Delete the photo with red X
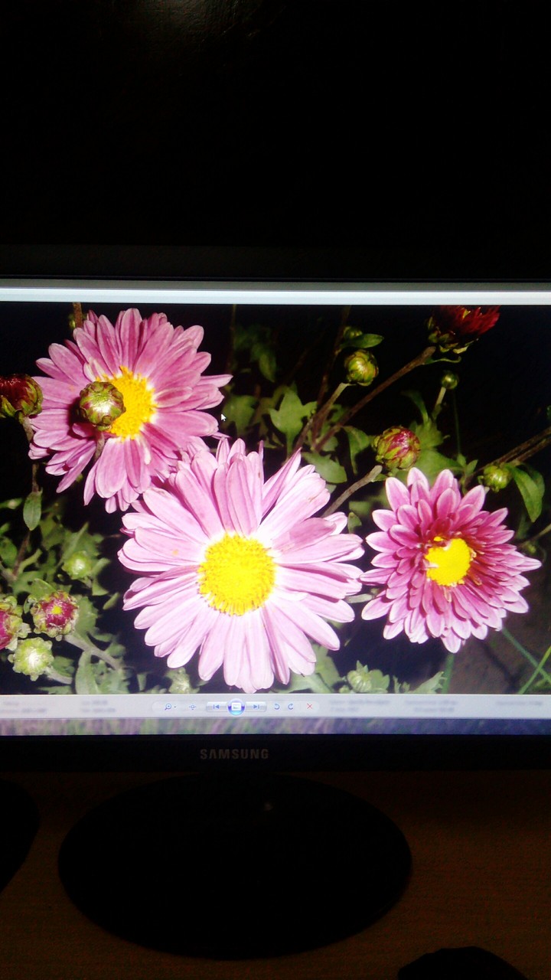 point(309,707)
